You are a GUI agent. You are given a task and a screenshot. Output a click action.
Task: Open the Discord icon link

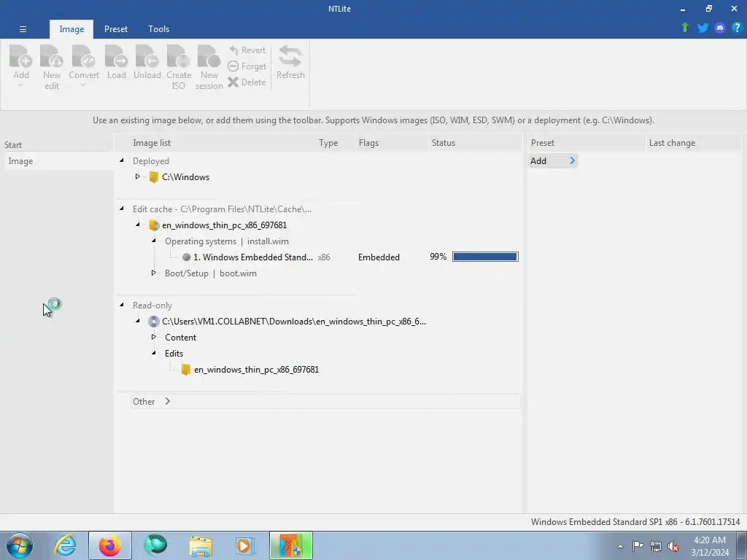tap(720, 28)
